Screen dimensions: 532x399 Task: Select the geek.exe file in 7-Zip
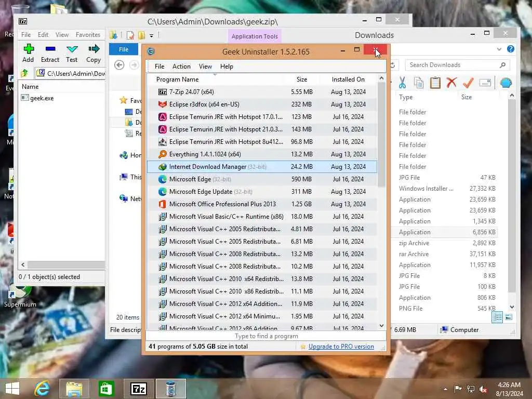37,98
